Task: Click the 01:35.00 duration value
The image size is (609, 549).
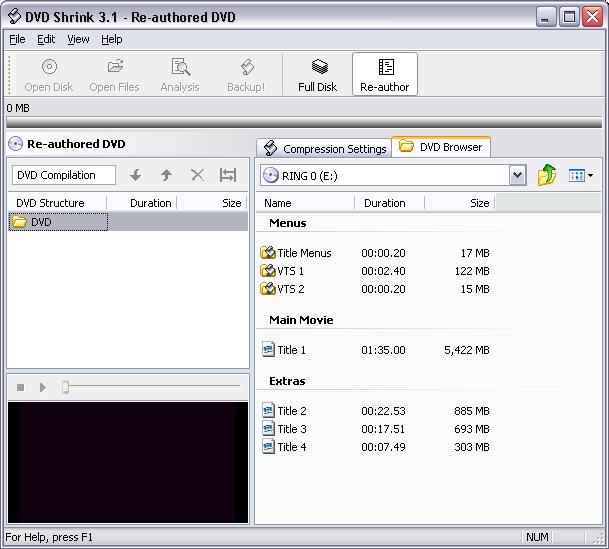Action: (x=383, y=350)
